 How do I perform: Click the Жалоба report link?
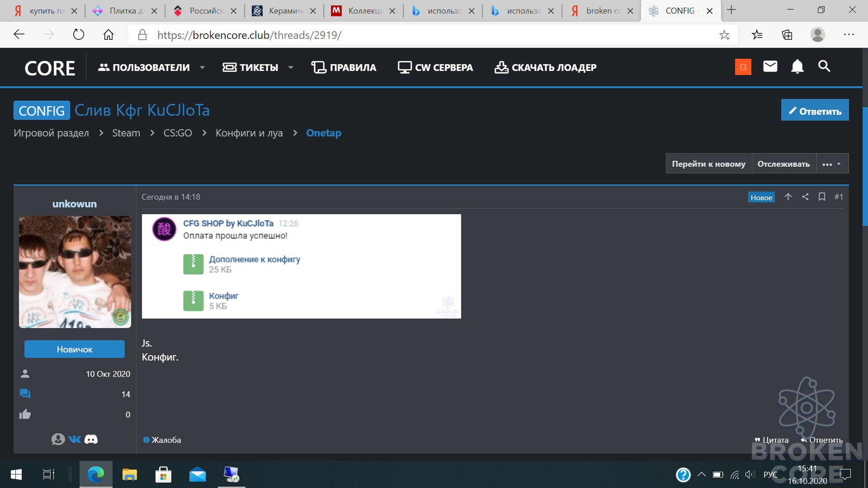coord(162,440)
